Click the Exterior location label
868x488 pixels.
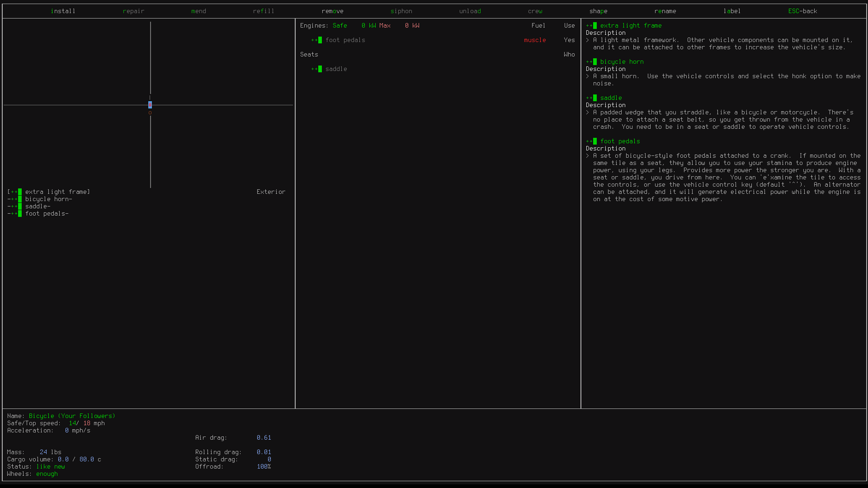271,192
